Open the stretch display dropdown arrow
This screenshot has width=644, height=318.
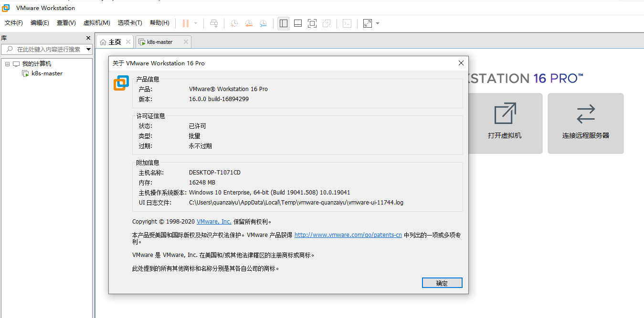pos(378,23)
